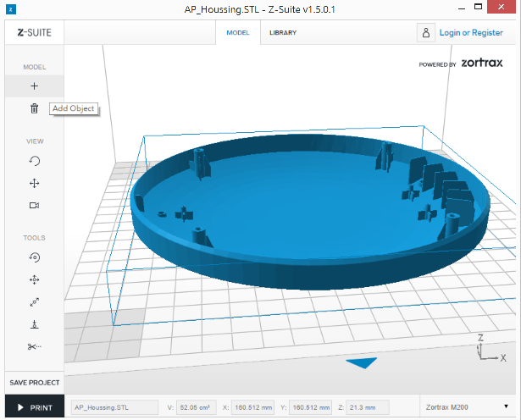Screen dimensions: 521x420
Task: Select the scale model tool
Action: pos(34,302)
